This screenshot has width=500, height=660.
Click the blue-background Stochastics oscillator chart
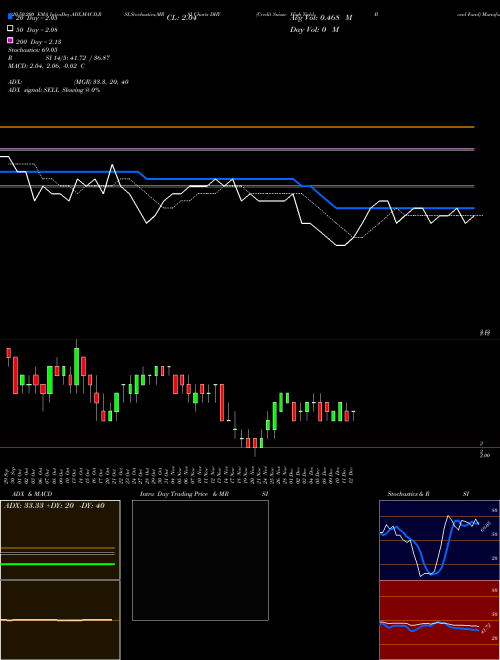coord(439,540)
